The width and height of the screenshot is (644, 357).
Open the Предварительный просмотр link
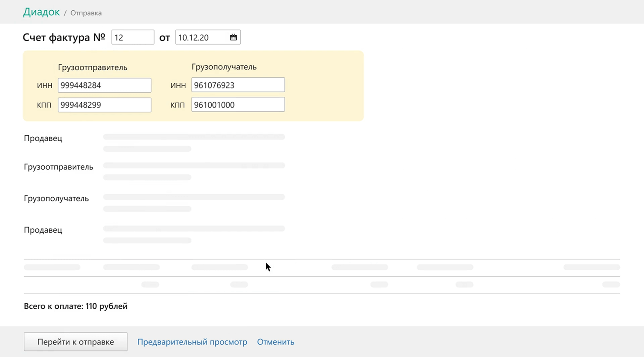point(192,342)
